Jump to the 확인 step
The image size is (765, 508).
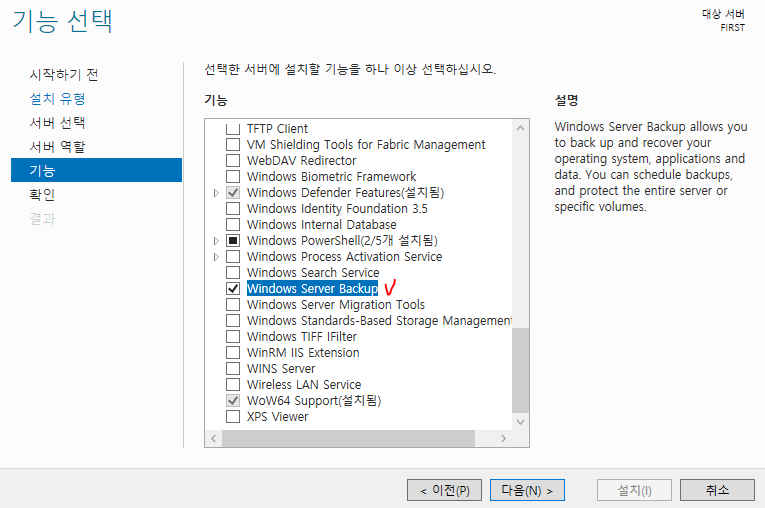coord(42,195)
